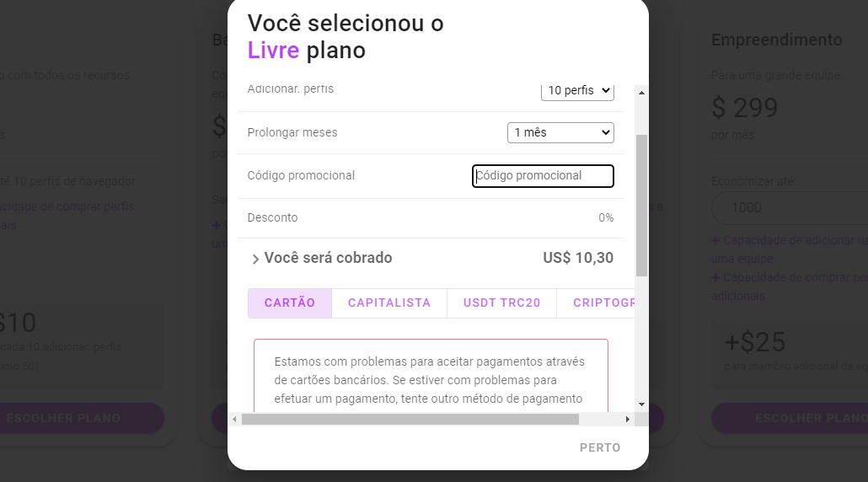Click the 'Economizar até' 1000 field
Image resolution: width=868 pixels, height=482 pixels.
(790, 208)
